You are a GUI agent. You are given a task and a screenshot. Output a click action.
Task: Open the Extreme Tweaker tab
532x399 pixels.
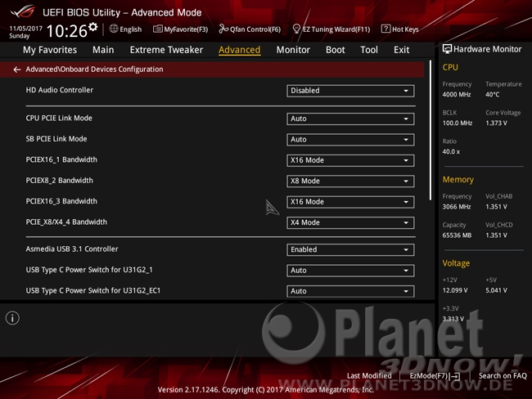point(166,50)
